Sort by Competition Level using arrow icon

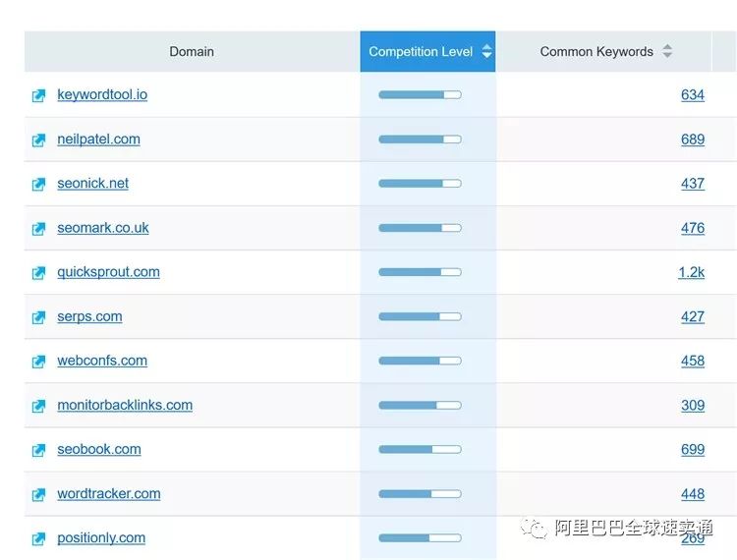tap(486, 52)
